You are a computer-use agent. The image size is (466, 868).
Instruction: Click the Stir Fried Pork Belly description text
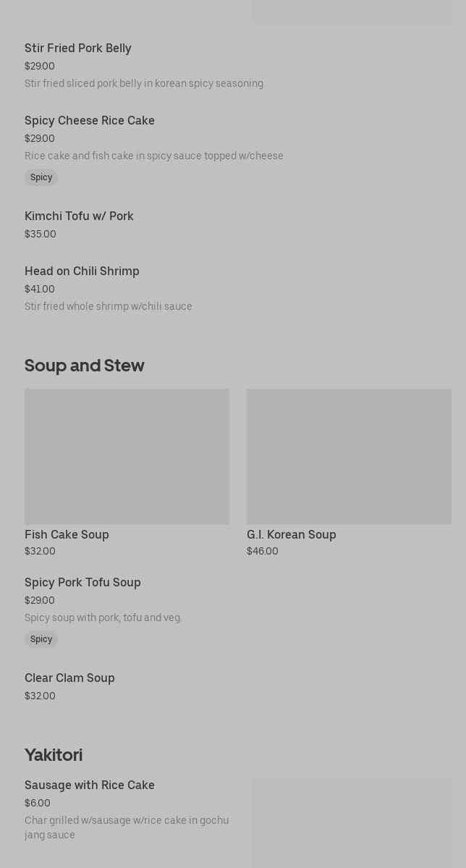pos(144,84)
